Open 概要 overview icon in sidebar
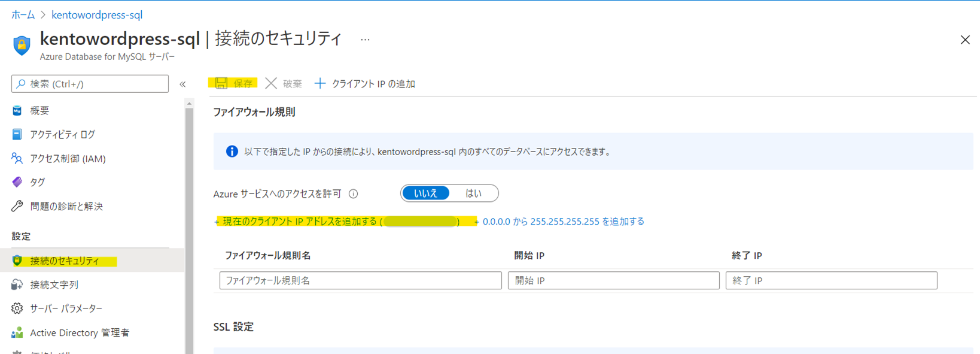This screenshot has height=354, width=980. [17, 110]
